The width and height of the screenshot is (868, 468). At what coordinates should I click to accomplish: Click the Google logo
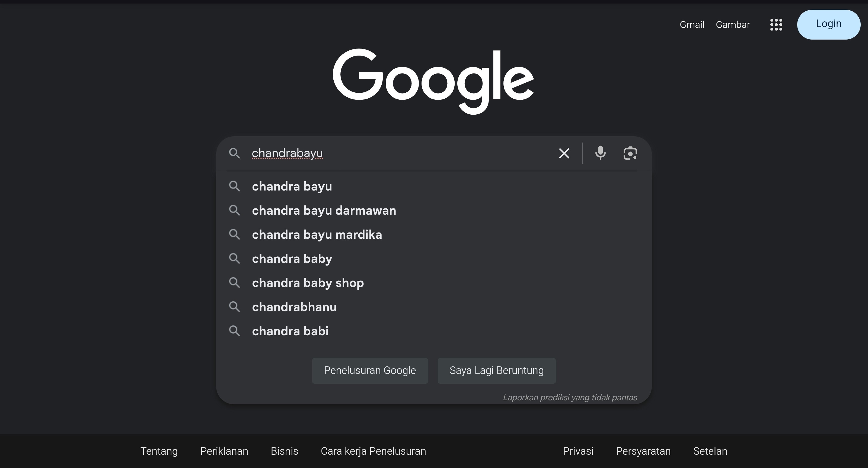pos(433,82)
